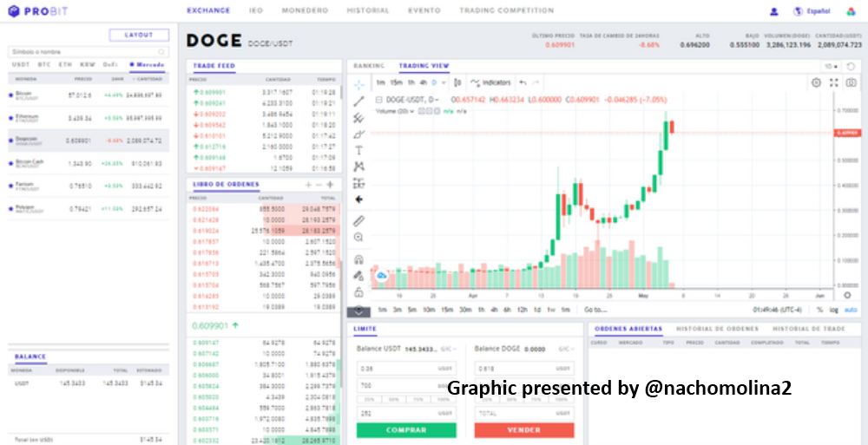Click the colorful apps icon in header
868x445 pixels.
[852, 11]
